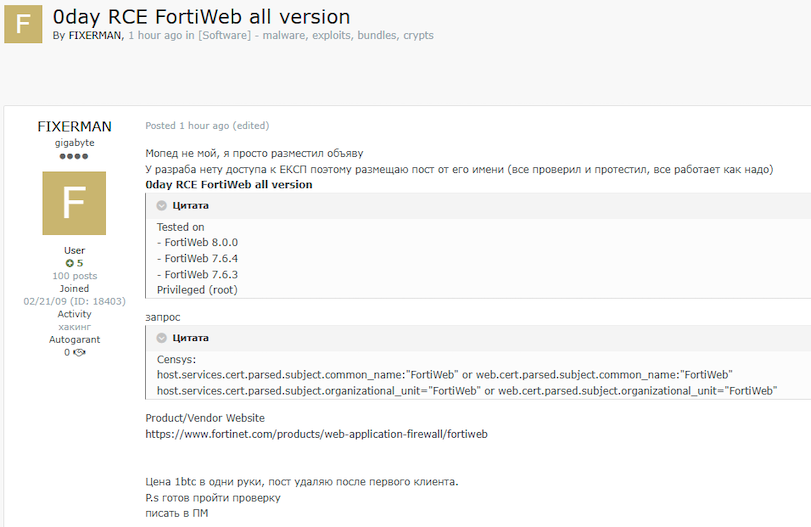This screenshot has height=527, width=811.
Task: Click the large F avatar in author panel
Action: (74, 203)
